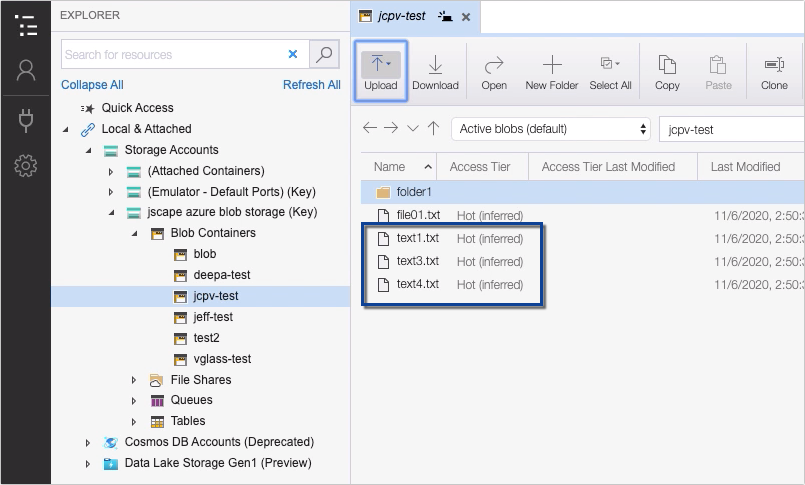Expand the File Shares node
This screenshot has width=805, height=485.
pos(135,380)
